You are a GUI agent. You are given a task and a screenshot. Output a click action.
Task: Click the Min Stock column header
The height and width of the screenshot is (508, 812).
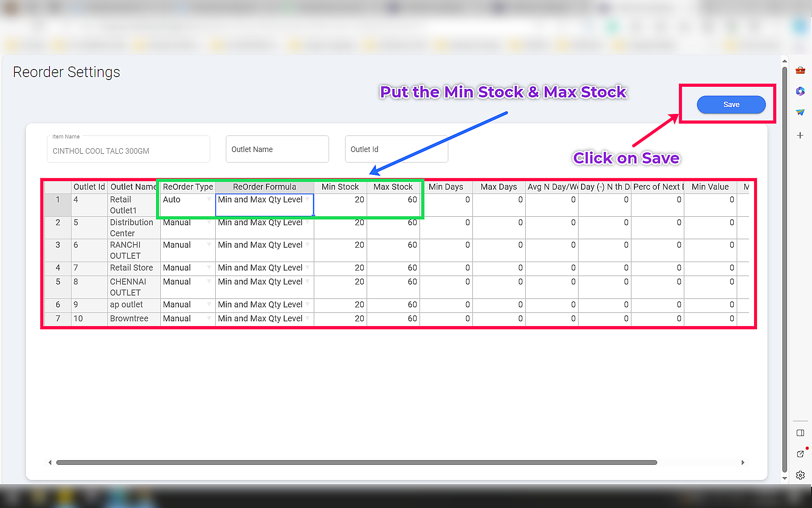[x=340, y=187]
